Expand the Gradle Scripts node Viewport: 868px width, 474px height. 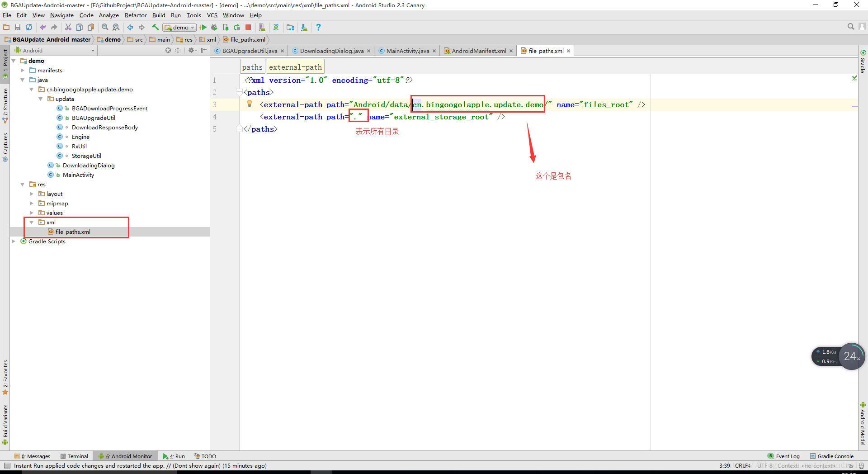14,241
